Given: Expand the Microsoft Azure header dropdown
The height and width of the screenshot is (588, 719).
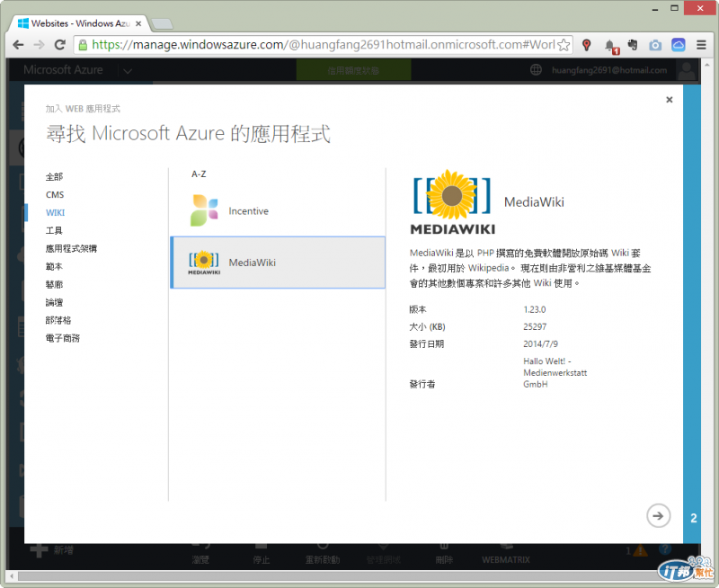Looking at the screenshot, I should (x=128, y=71).
